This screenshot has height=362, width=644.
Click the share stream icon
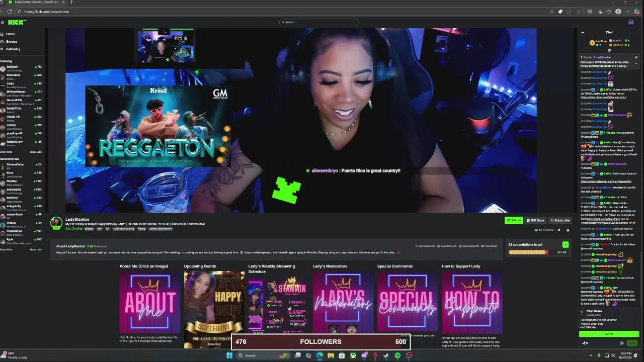(x=558, y=230)
